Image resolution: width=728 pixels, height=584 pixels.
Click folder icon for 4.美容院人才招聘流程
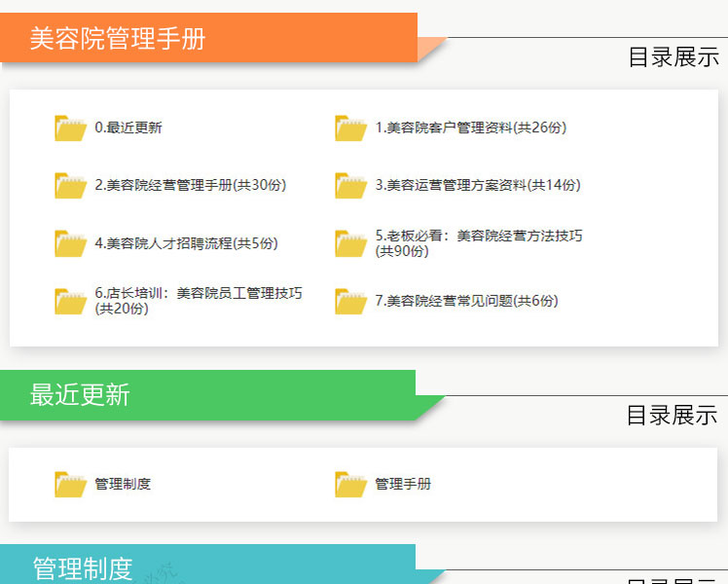70,243
